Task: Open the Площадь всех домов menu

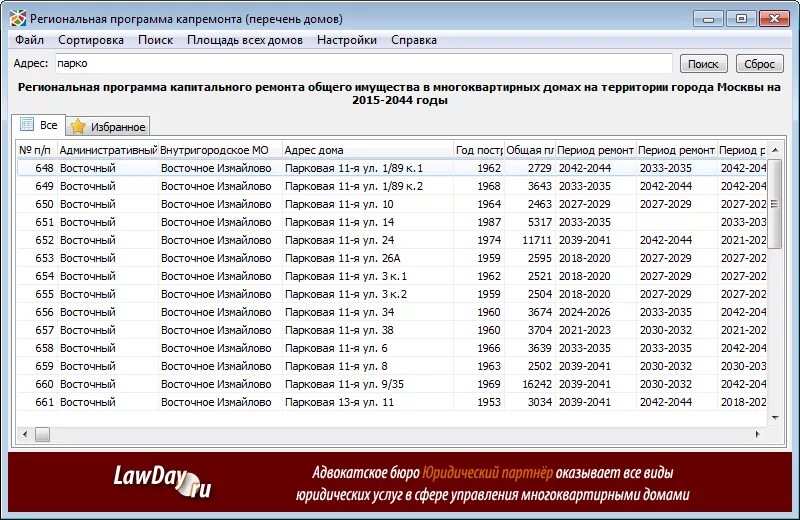Action: point(245,40)
